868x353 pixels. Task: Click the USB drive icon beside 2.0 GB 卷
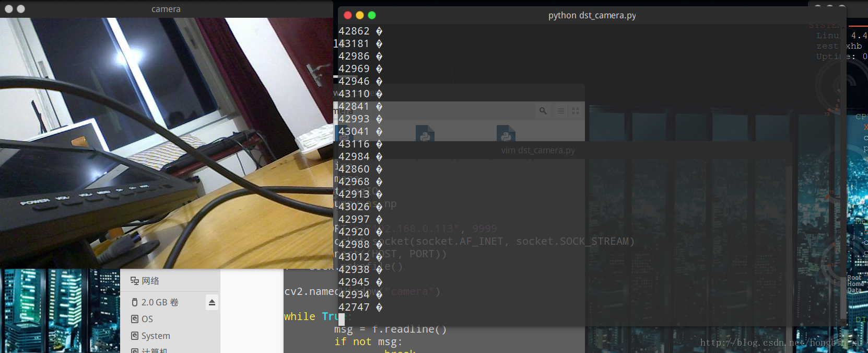click(x=135, y=302)
